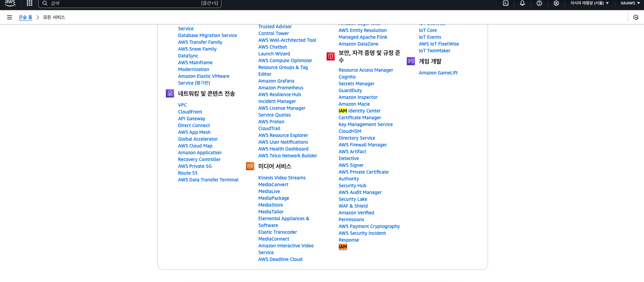The height and width of the screenshot is (282, 644).
Task: Open Secrets Manager
Action: click(x=356, y=84)
